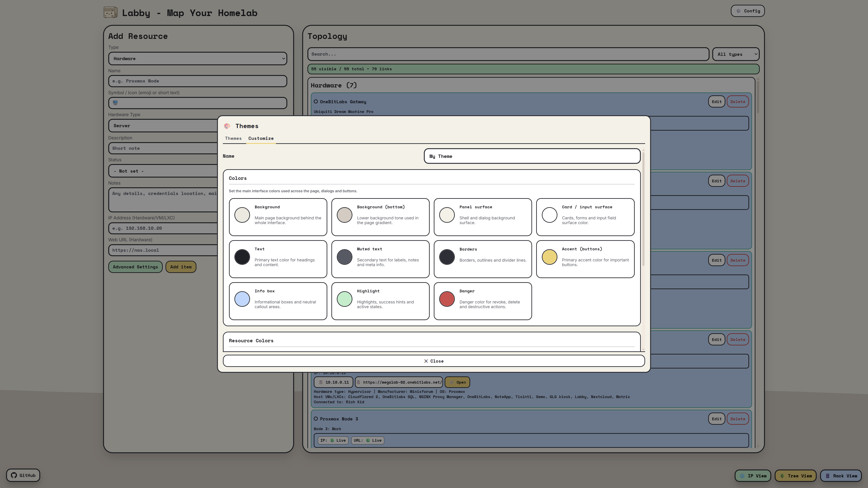Image resolution: width=868 pixels, height=488 pixels.
Task: Pick the Danger color swatch
Action: click(x=447, y=299)
